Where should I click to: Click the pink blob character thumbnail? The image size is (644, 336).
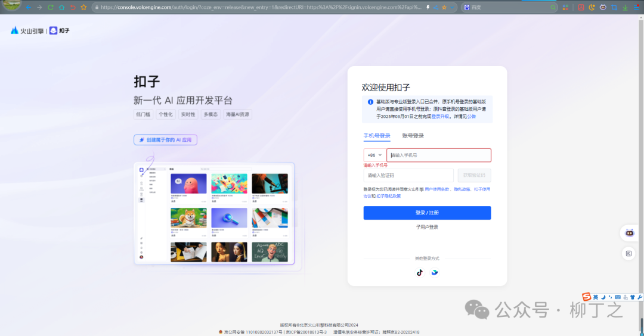188,183
